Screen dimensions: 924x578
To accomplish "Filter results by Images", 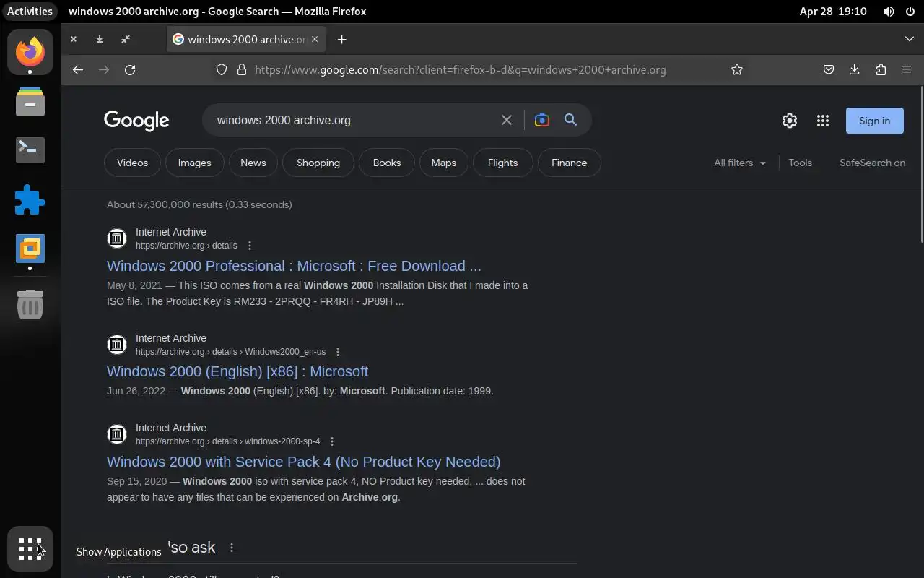I will tap(194, 163).
